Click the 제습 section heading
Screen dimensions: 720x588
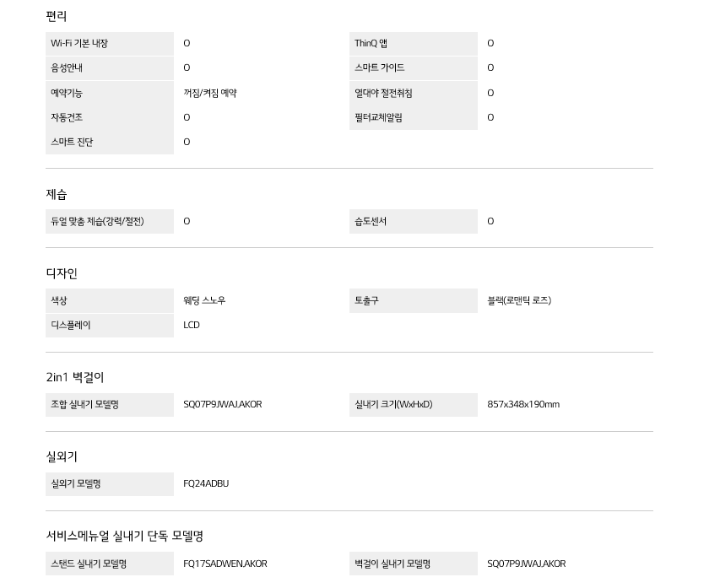[56, 195]
